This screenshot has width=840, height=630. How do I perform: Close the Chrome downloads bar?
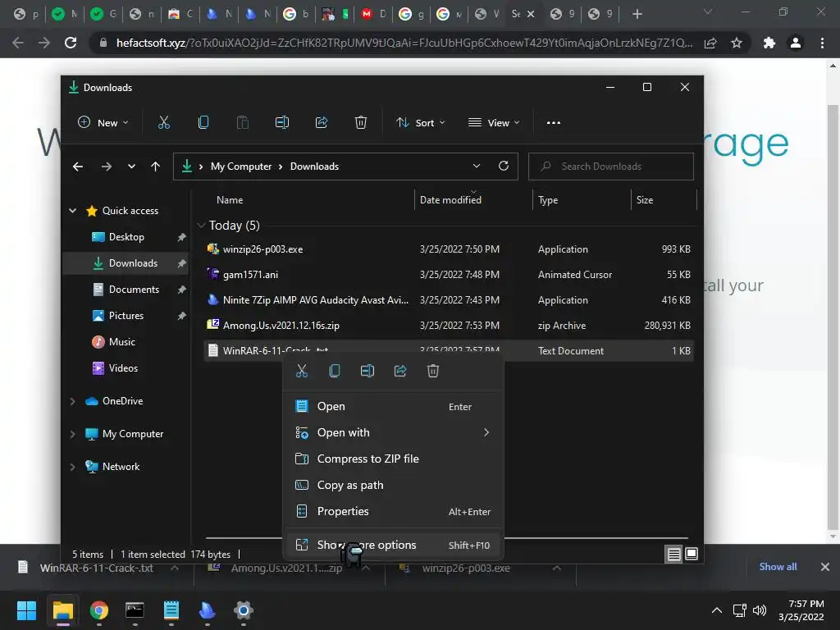pyautogui.click(x=825, y=567)
